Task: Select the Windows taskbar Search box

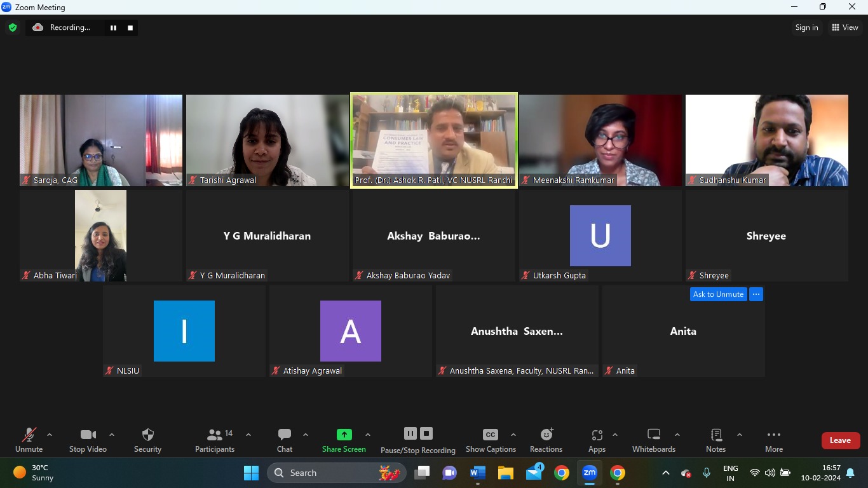Action: coord(337,473)
